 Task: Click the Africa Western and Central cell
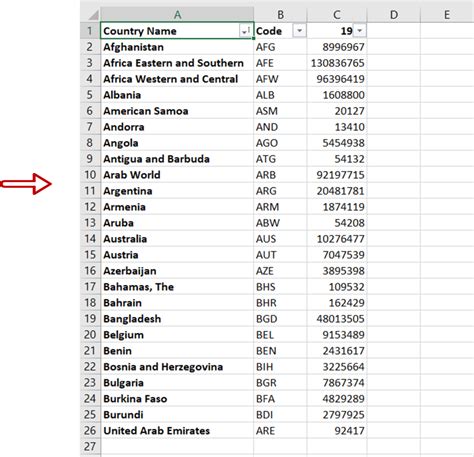(177, 79)
